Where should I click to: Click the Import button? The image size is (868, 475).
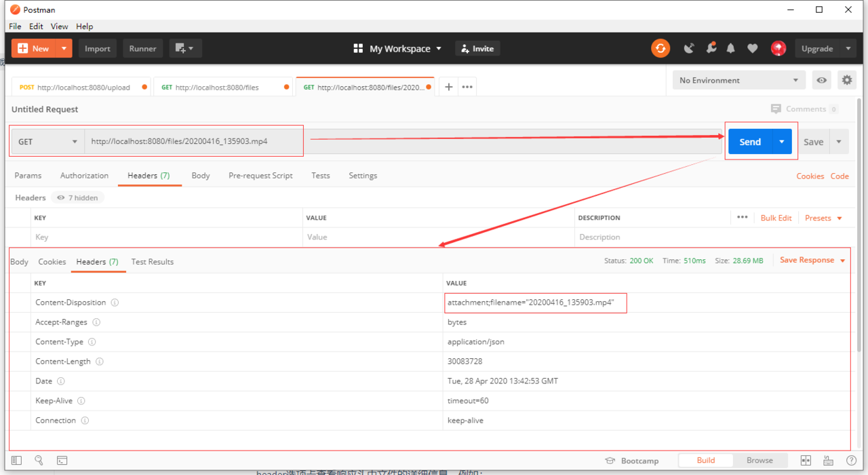point(98,48)
